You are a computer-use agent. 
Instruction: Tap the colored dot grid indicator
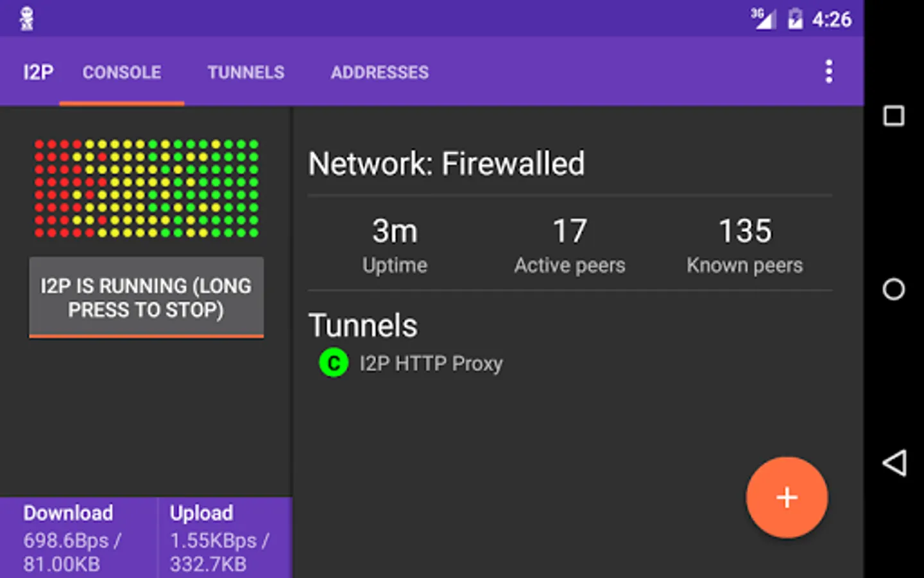(x=146, y=188)
